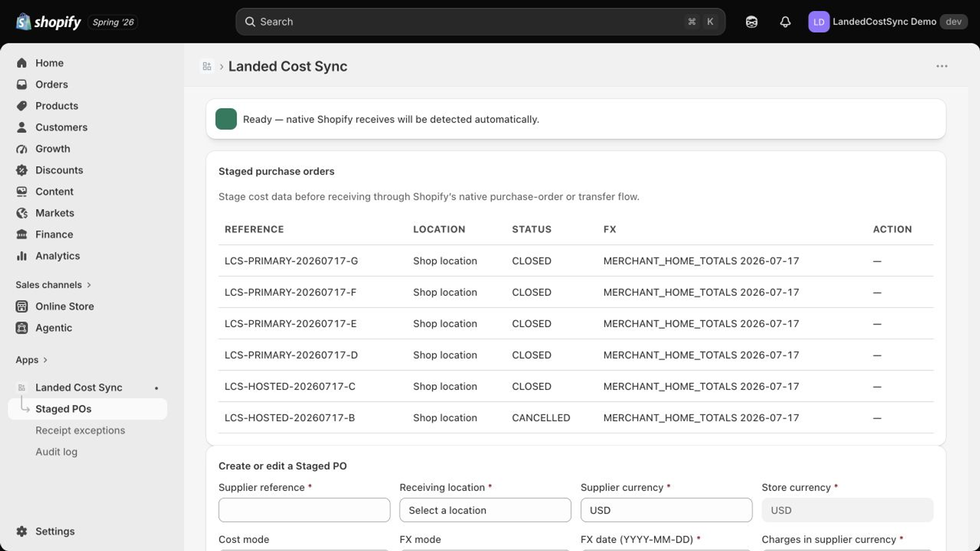This screenshot has height=551, width=980.
Task: Open Receipt exceptions page
Action: coord(80,430)
